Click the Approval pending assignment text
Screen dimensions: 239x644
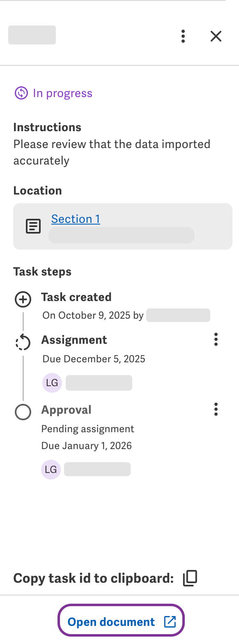87,429
